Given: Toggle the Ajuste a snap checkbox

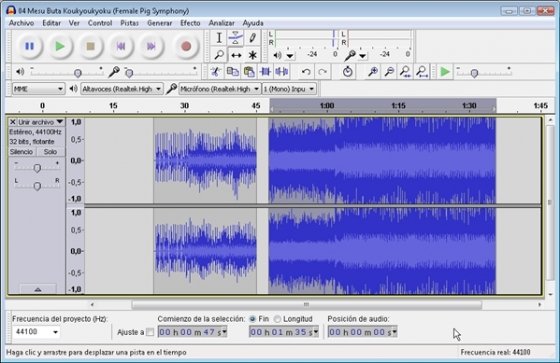Looking at the screenshot, I should point(150,332).
